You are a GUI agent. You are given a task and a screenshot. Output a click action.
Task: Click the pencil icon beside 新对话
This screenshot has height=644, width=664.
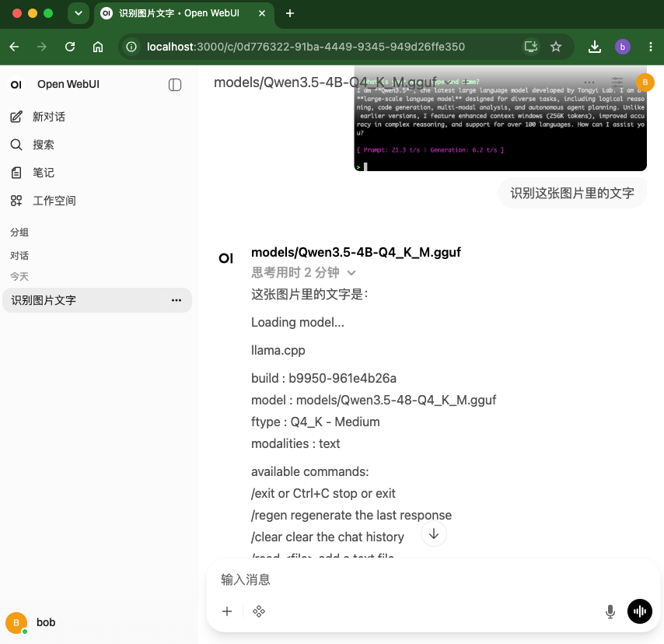pyautogui.click(x=16, y=117)
